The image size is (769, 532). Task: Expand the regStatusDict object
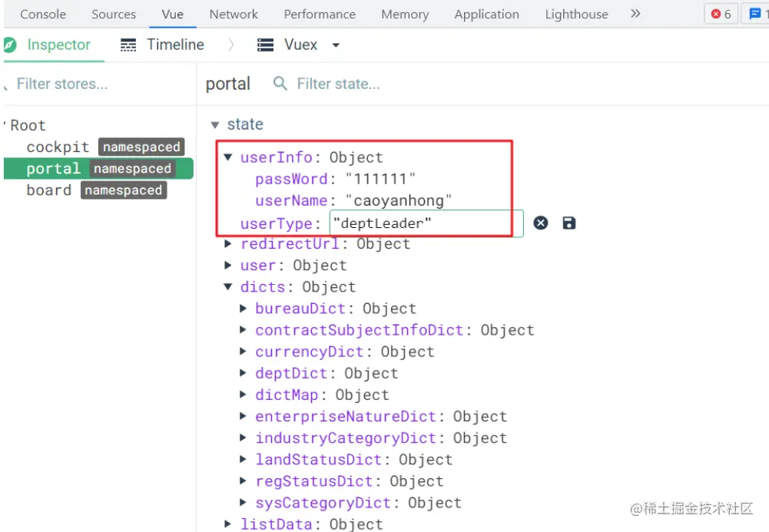(x=243, y=481)
